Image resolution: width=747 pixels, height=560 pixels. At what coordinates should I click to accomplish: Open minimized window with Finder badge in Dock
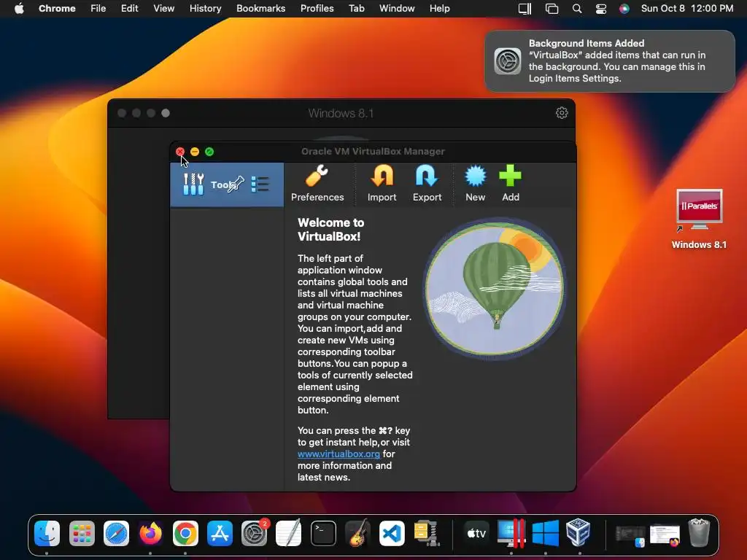(630, 536)
